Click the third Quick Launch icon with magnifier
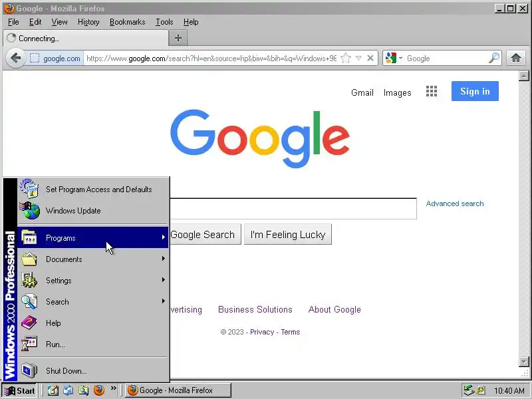 tap(84, 390)
